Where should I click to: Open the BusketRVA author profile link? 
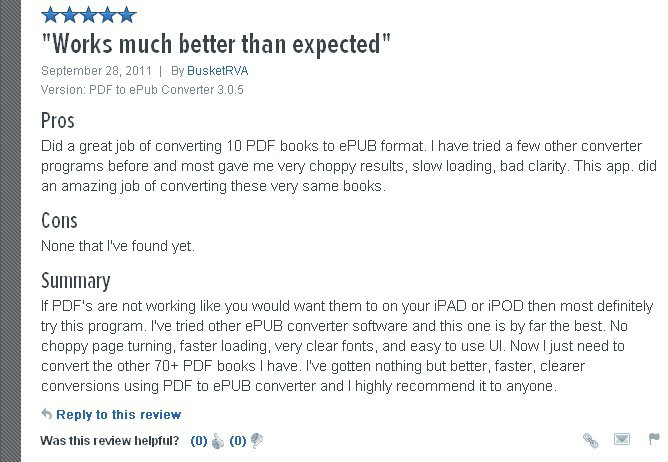coord(218,71)
